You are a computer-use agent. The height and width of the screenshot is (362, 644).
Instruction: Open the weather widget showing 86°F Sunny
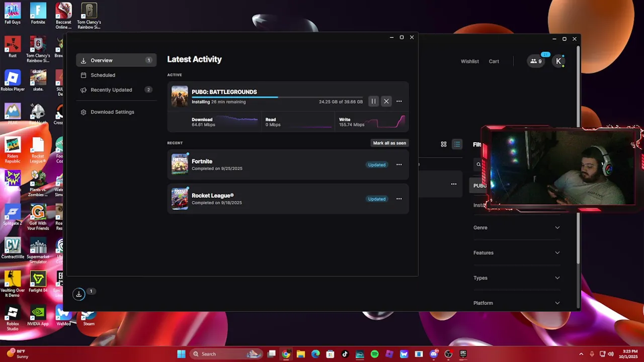18,354
